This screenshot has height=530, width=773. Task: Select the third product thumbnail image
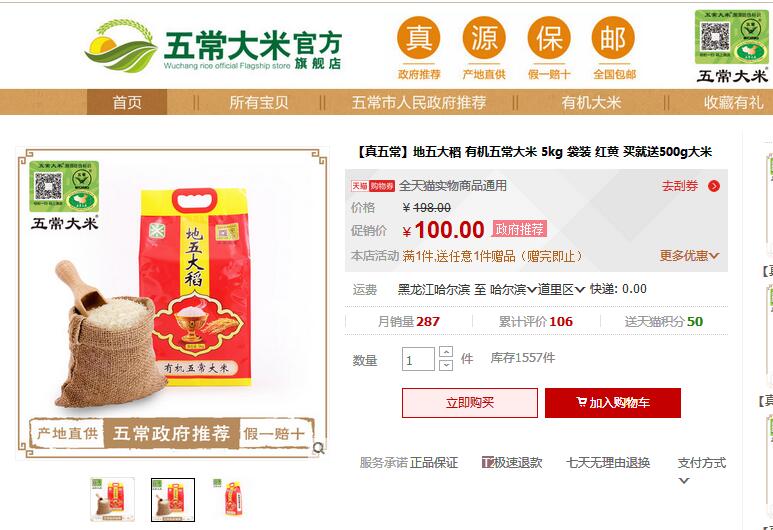(x=231, y=498)
